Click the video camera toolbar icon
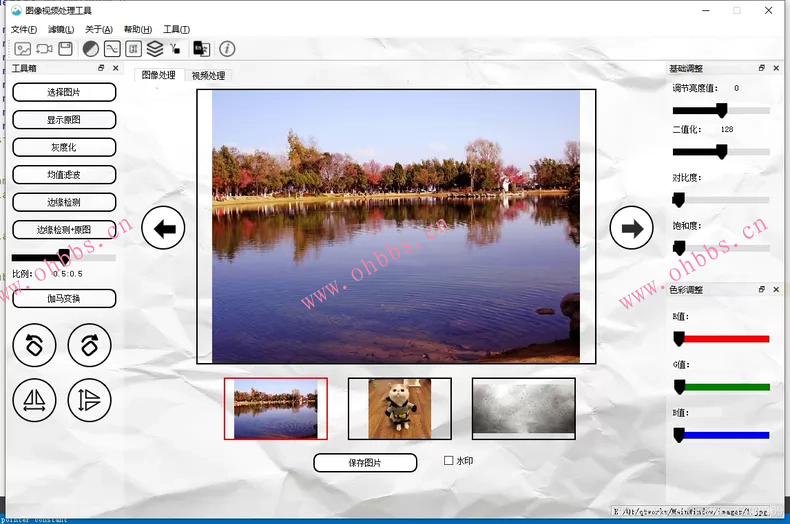Image resolution: width=790 pixels, height=524 pixels. 44,48
